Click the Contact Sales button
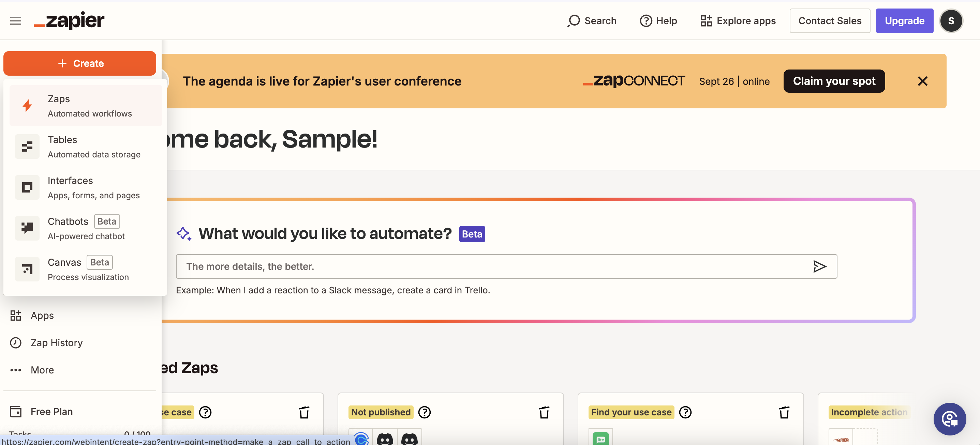Screen dimensions: 980x445 tap(829, 21)
